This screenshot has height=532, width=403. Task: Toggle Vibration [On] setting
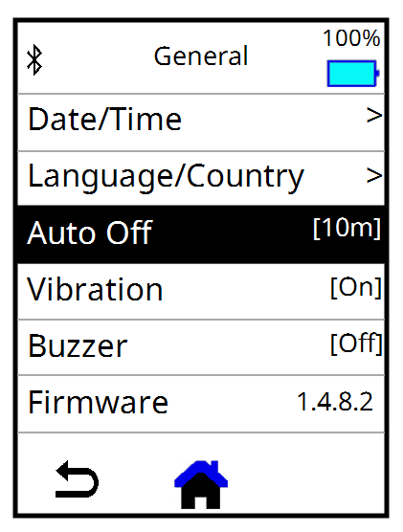coord(201,292)
